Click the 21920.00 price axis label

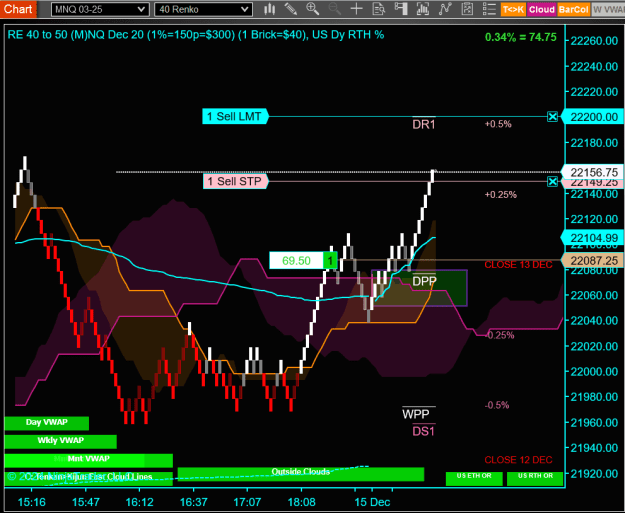[594, 474]
